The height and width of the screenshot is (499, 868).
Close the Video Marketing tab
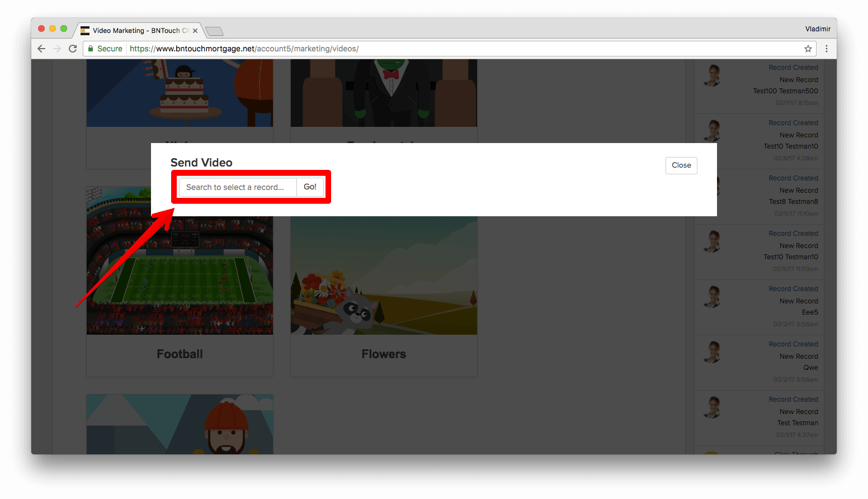click(x=195, y=31)
